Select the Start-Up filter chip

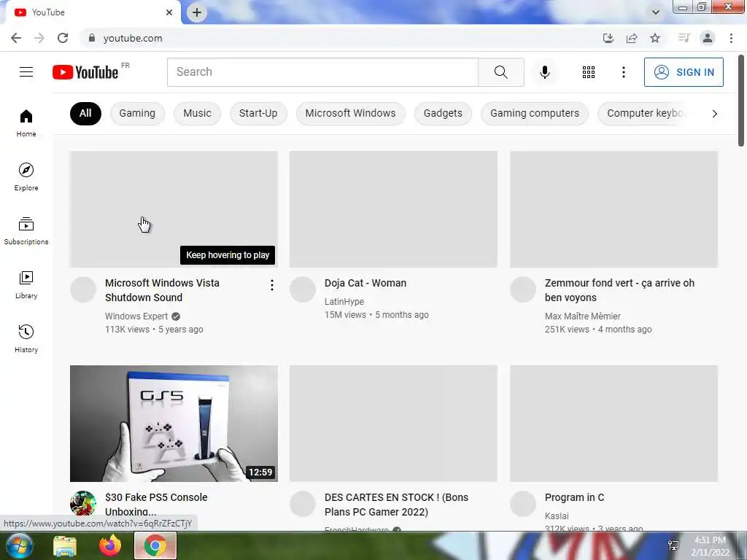coord(258,113)
